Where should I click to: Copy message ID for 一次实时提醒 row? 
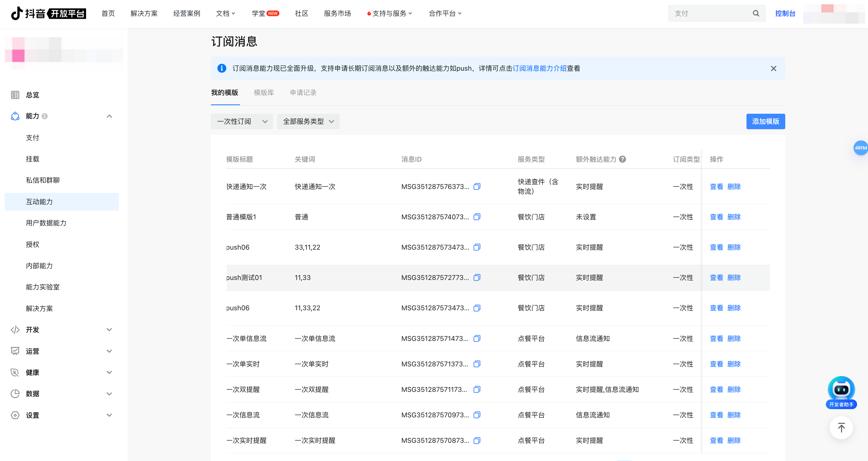point(477,440)
